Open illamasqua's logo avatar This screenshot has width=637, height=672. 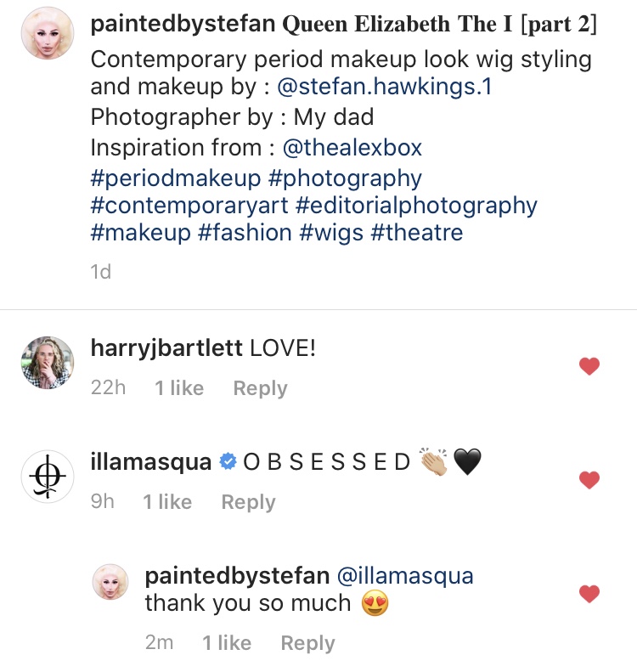tap(48, 477)
